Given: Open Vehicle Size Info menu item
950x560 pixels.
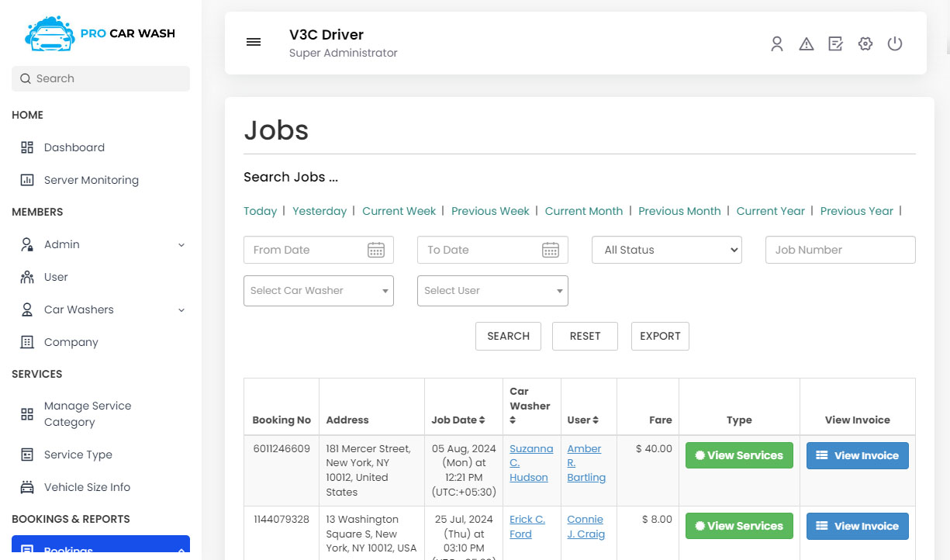Looking at the screenshot, I should [x=87, y=487].
